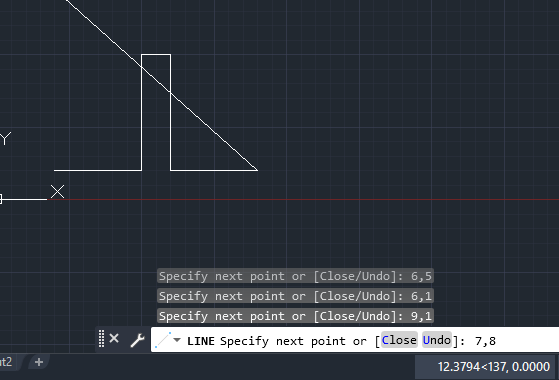Open the command line customize wrench
The width and height of the screenshot is (559, 380).
pos(137,340)
